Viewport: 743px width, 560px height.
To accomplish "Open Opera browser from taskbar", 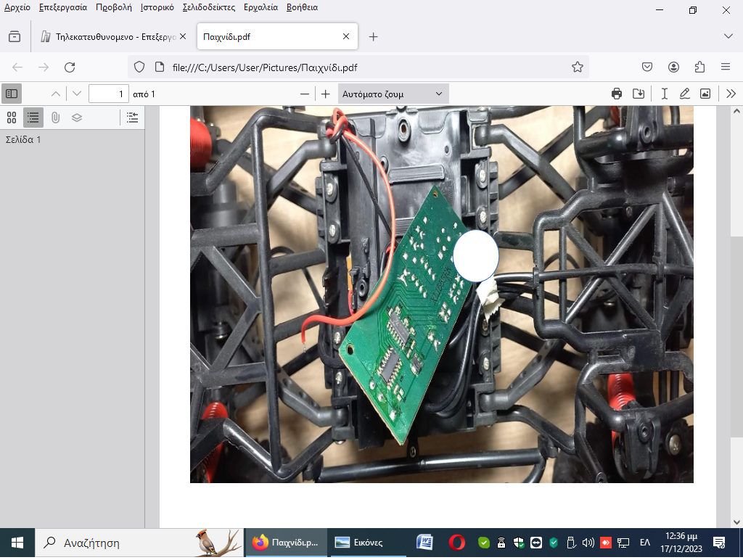I will [457, 543].
